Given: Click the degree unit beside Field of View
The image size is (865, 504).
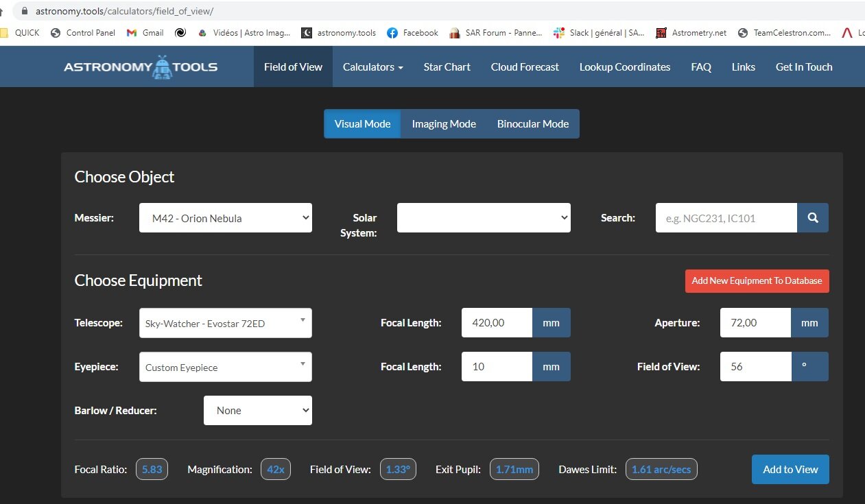Looking at the screenshot, I should [x=810, y=367].
